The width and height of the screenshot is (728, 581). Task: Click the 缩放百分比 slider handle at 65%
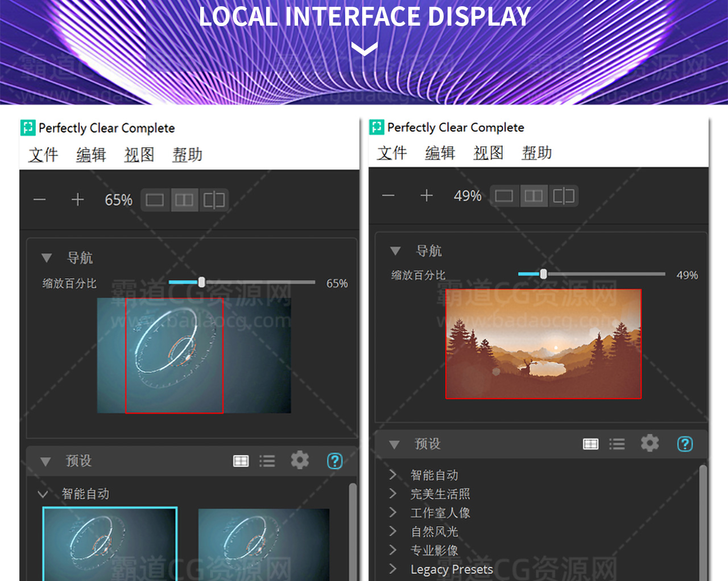pos(201,282)
